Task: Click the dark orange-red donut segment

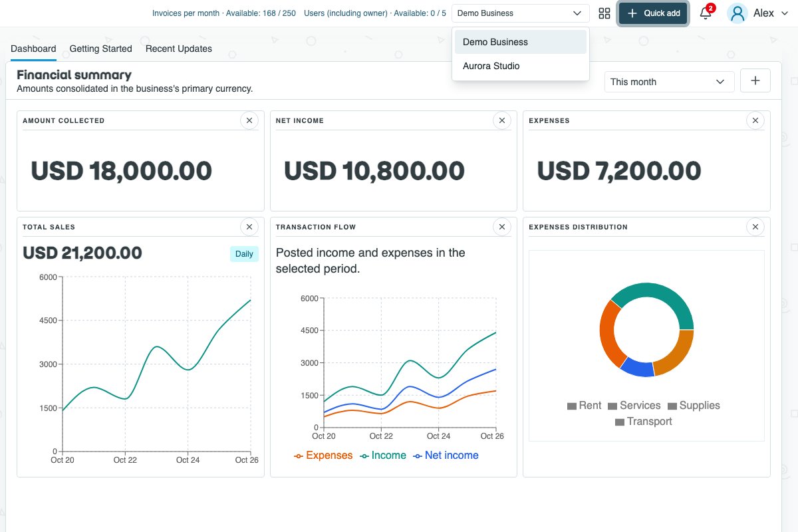Action: pyautogui.click(x=608, y=332)
